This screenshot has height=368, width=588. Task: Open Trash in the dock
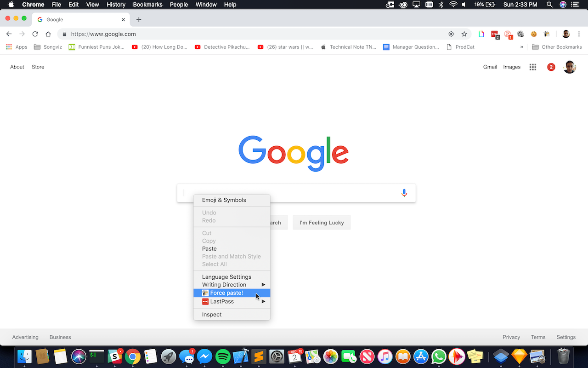(x=564, y=356)
